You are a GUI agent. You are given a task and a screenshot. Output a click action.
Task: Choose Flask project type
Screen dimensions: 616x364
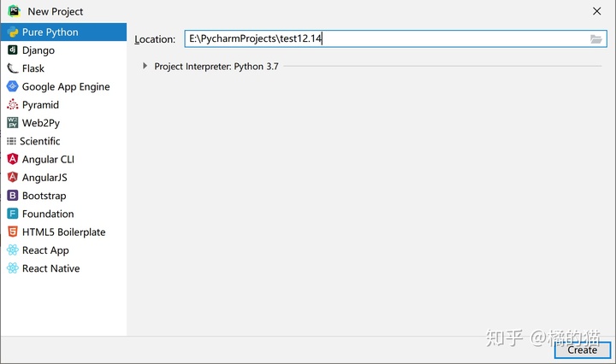[x=63, y=68]
